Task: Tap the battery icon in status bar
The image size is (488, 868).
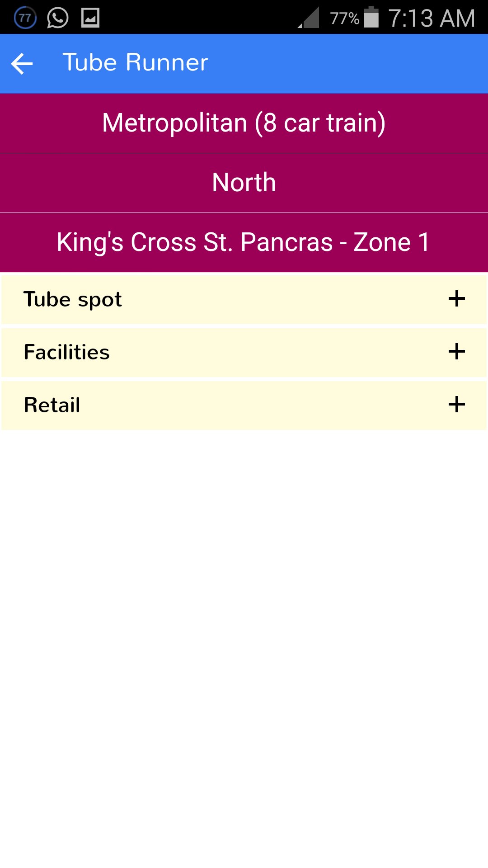Action: pos(371,17)
